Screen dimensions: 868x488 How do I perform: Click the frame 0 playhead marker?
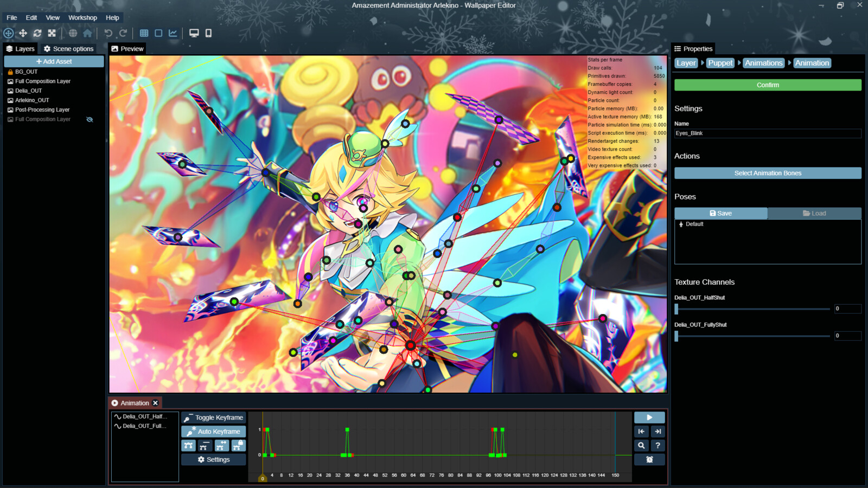click(x=263, y=478)
